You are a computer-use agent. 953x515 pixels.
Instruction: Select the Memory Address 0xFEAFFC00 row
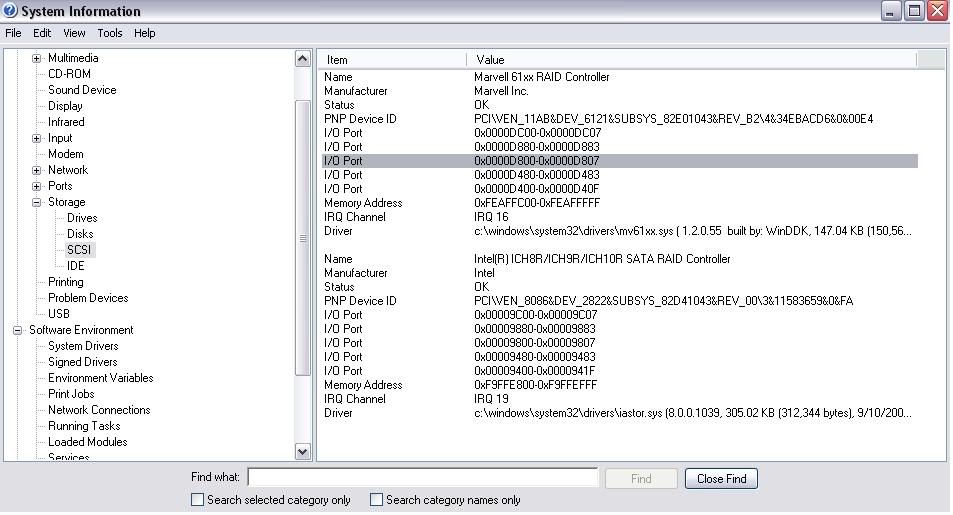coord(619,203)
